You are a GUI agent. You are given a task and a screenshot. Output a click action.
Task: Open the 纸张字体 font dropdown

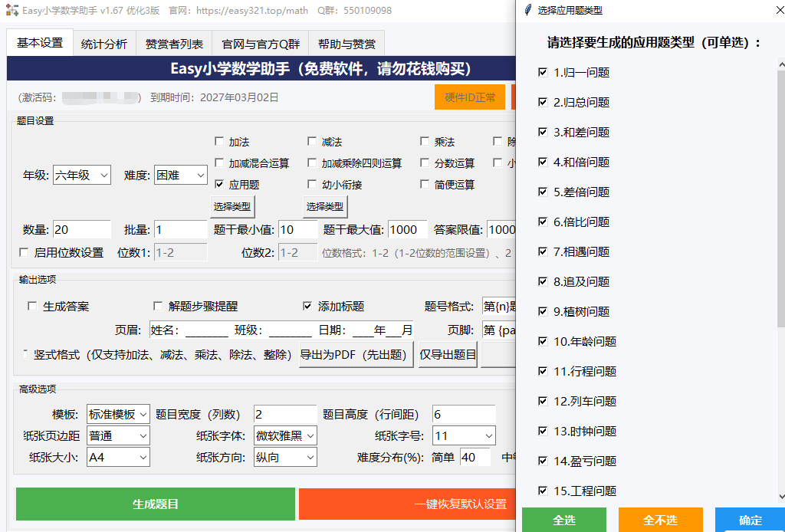coord(285,436)
